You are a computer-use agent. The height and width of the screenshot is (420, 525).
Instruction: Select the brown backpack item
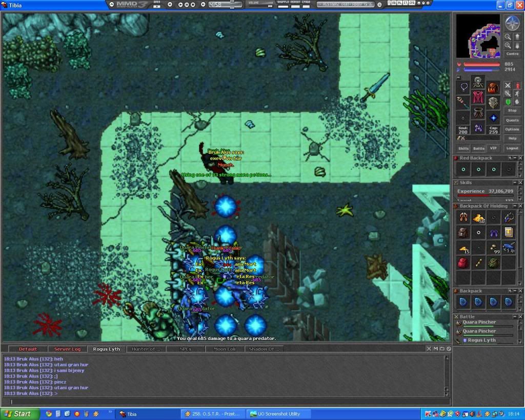[x=463, y=232]
